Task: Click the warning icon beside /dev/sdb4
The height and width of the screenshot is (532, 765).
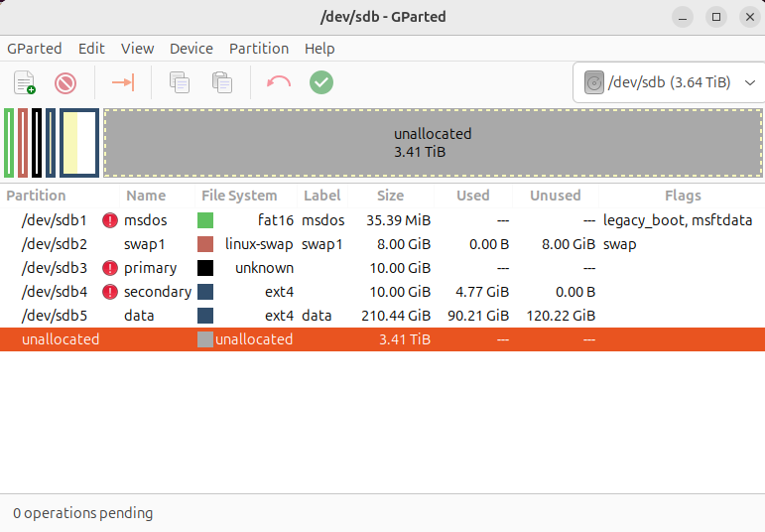Action: [x=110, y=292]
